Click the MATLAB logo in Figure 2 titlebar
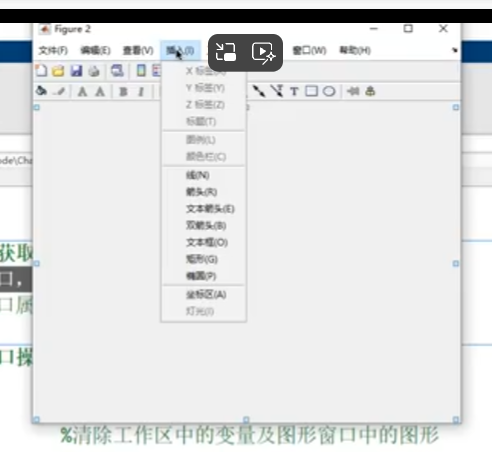 tap(45, 29)
